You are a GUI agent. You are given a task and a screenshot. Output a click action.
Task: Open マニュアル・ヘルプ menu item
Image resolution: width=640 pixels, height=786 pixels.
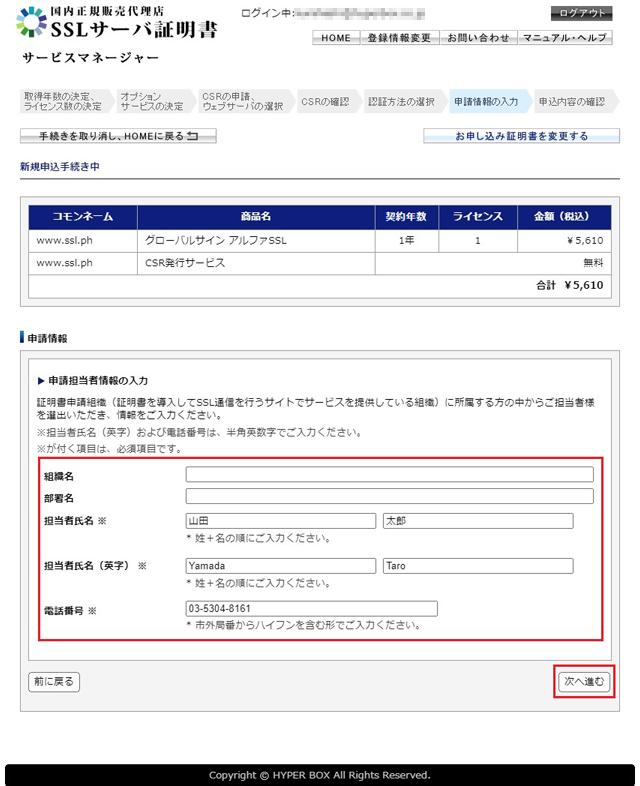[564, 38]
